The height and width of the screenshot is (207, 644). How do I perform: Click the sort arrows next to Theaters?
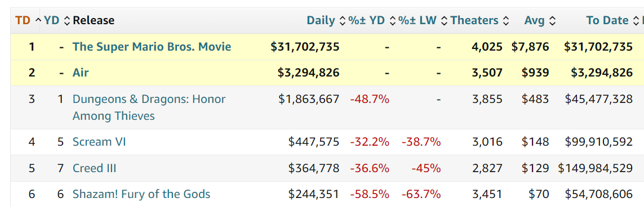506,20
